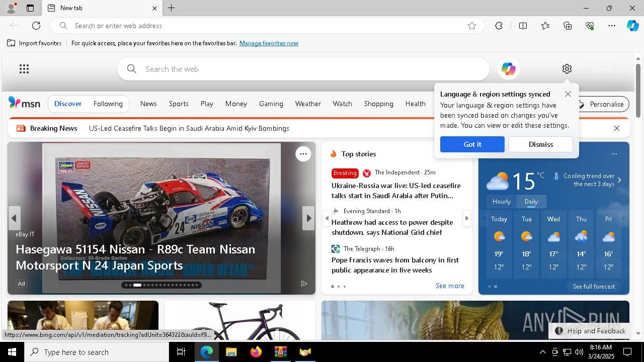Open Help and Feedback
The width and height of the screenshot is (644, 362).
coord(590,331)
